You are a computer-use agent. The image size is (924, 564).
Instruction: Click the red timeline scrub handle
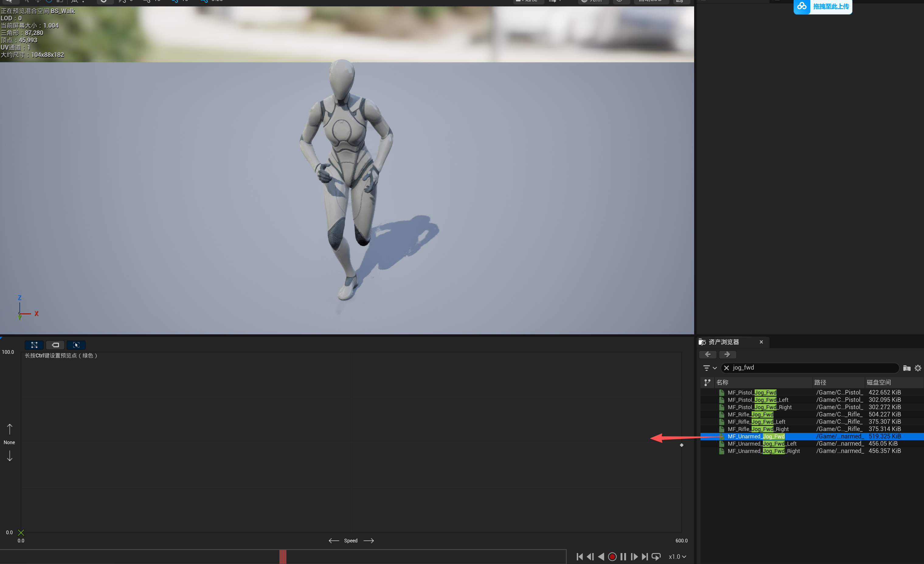(x=283, y=556)
